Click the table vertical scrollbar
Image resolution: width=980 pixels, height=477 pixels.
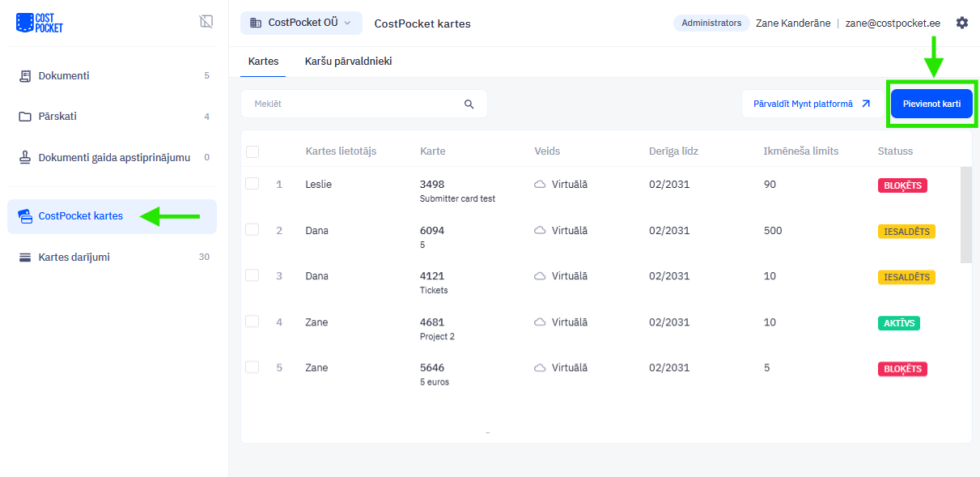pyautogui.click(x=965, y=215)
